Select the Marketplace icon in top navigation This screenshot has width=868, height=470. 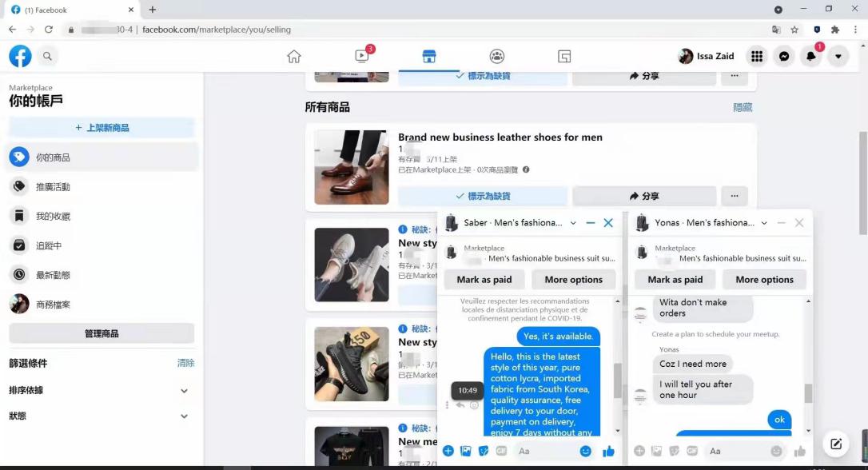[x=429, y=56]
